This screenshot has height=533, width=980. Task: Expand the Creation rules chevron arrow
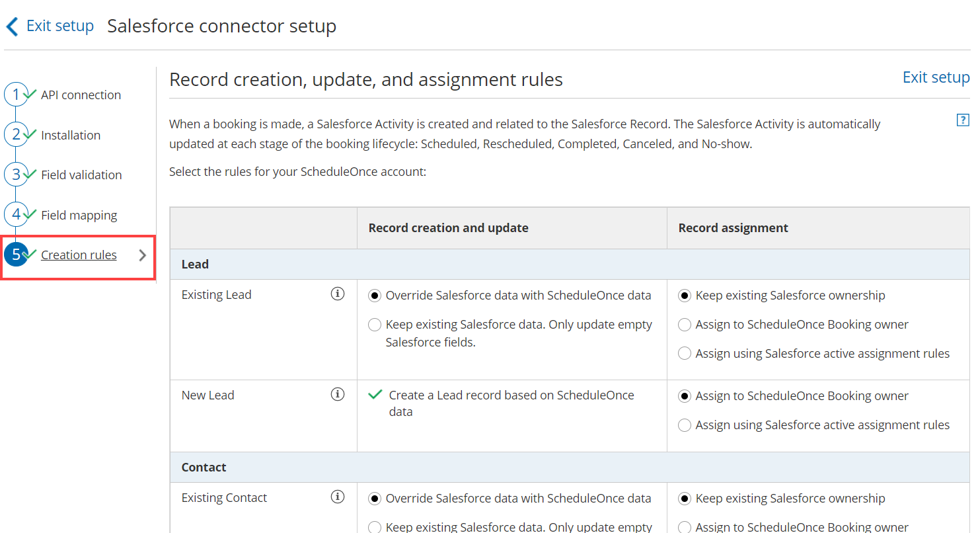pyautogui.click(x=142, y=255)
